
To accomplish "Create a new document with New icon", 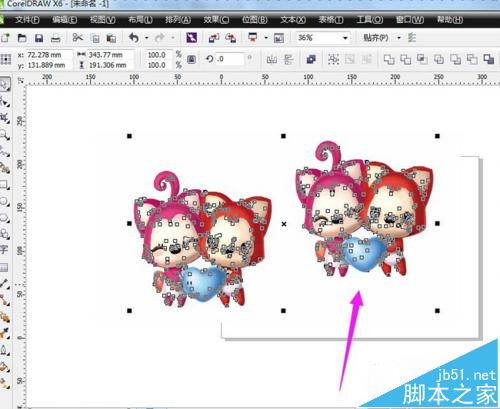I will 5,38.
